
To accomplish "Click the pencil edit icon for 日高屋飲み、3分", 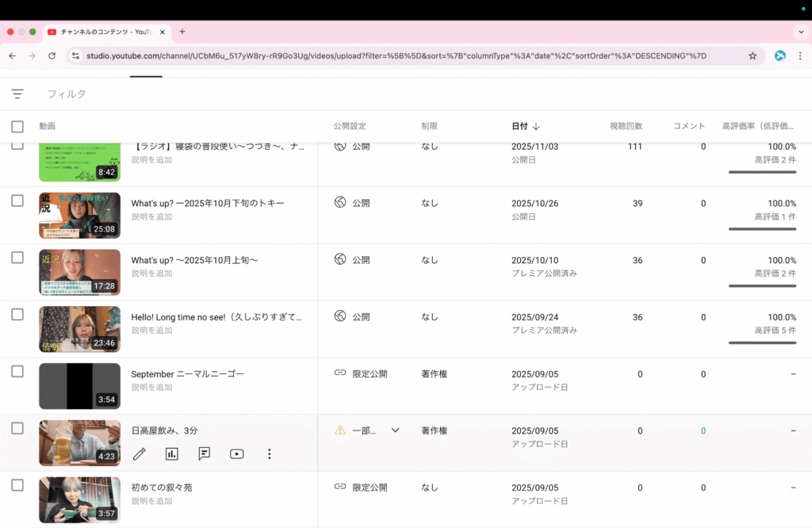I will pos(140,453).
